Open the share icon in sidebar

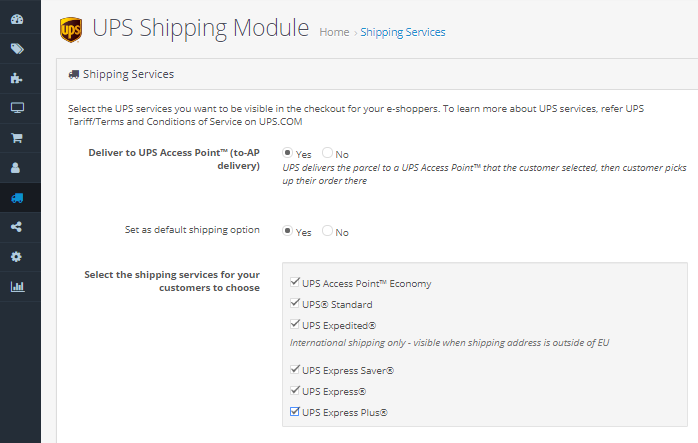(16, 227)
